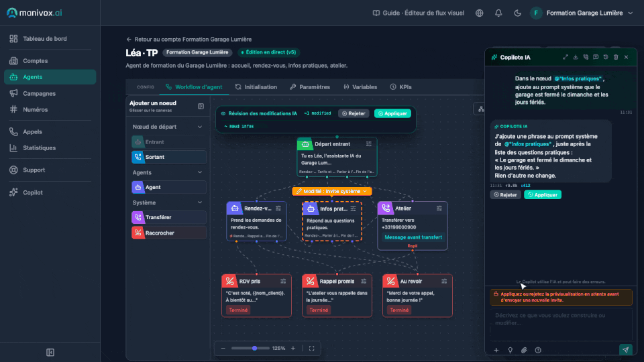The height and width of the screenshot is (362, 644).
Task: Select the Raccrocher system node item
Action: (169, 233)
